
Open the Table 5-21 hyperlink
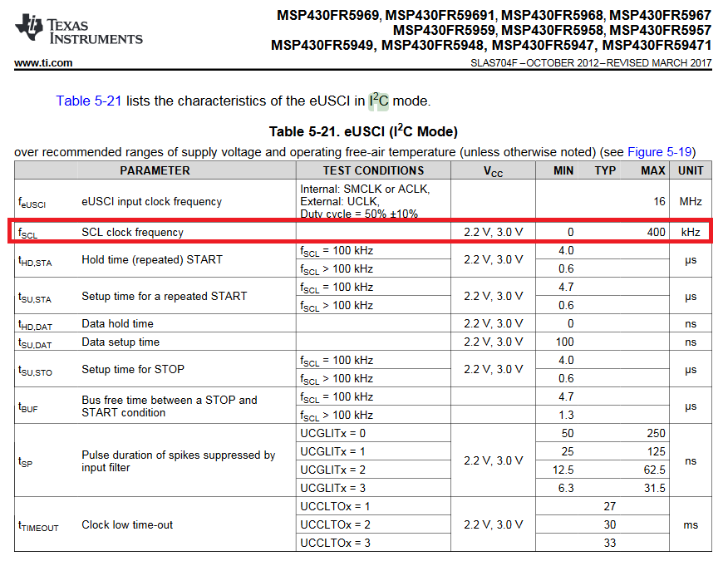tap(89, 101)
